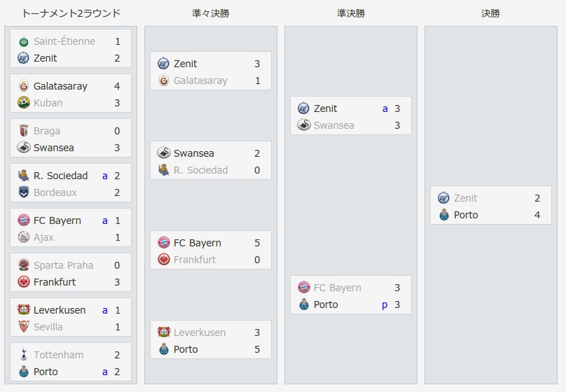Click R. Sociedad away-goals 'a' marker
This screenshot has height=392, width=566.
[x=104, y=176]
